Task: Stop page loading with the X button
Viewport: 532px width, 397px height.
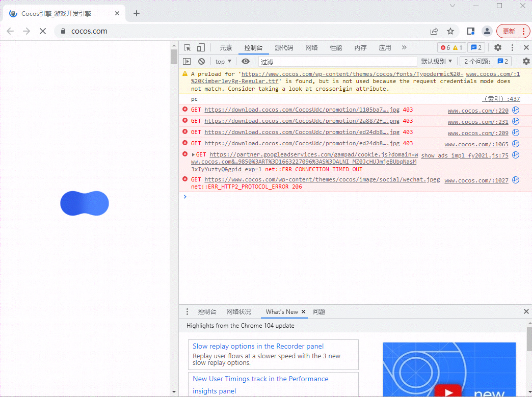Action: [43, 31]
